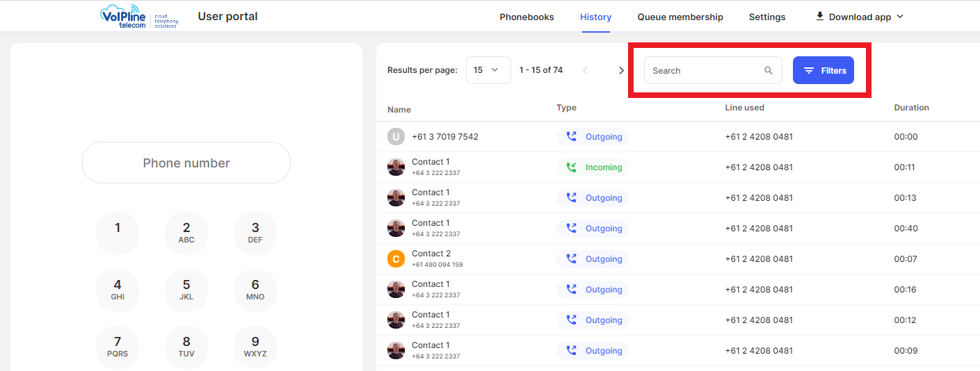Dial digit 7 PQRS on the keypad
Image resolution: width=980 pixels, height=371 pixels.
(118, 347)
